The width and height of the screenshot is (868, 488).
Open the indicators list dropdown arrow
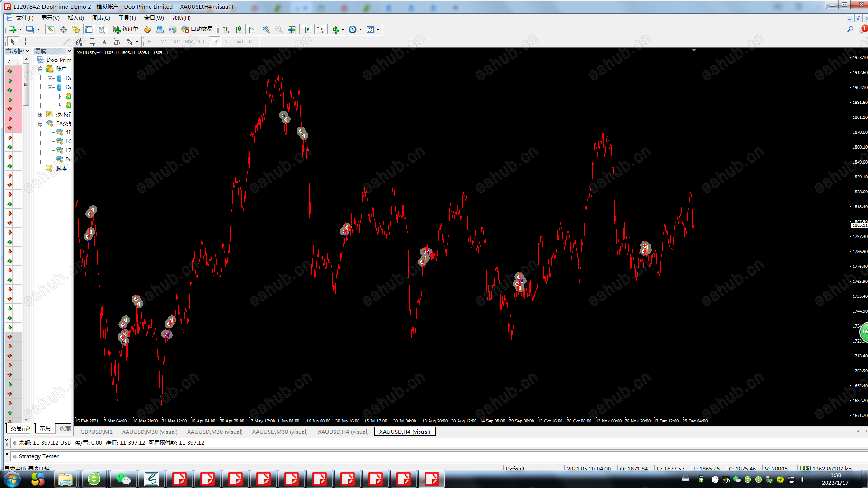click(343, 30)
